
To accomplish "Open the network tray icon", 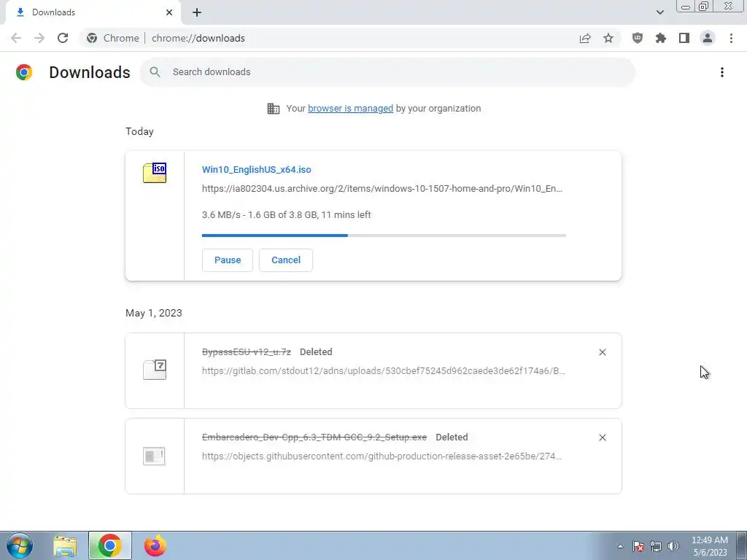I will point(656,546).
